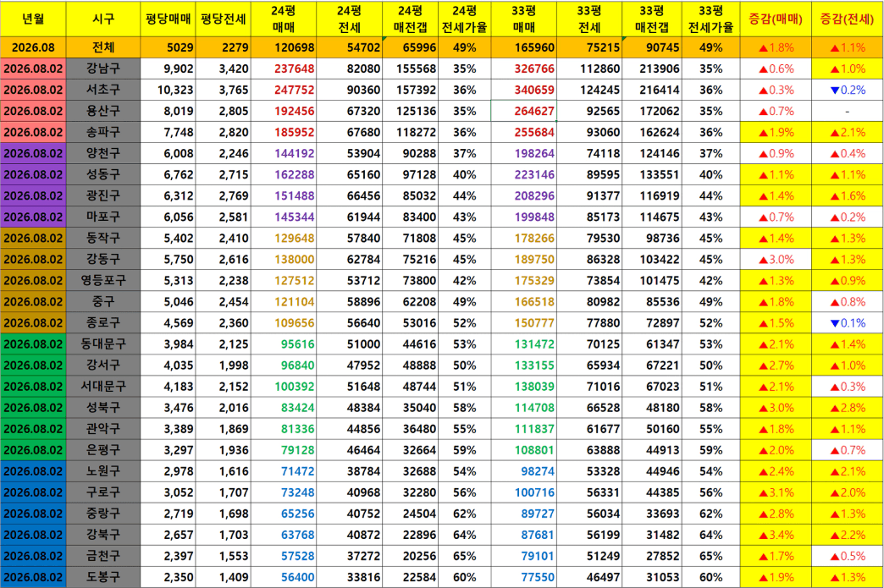This screenshot has width=884, height=588.
Task: Click the 은평구 district cell
Action: 103,450
